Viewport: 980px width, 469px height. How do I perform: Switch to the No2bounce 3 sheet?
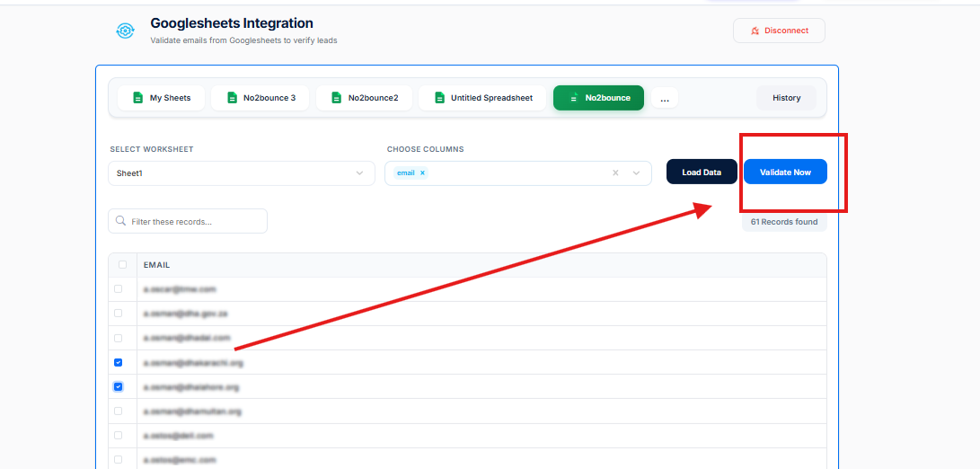pos(260,98)
